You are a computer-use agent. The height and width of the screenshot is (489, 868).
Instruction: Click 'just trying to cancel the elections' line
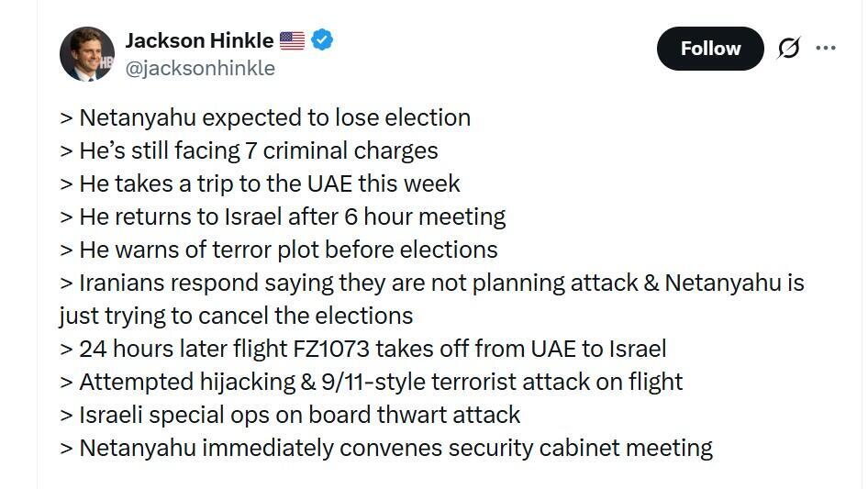tap(236, 317)
